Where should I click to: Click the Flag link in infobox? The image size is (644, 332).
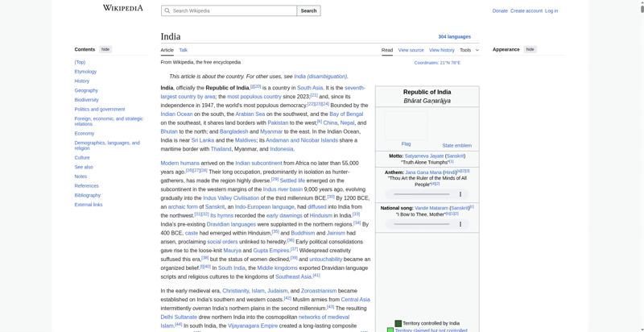coord(406,143)
